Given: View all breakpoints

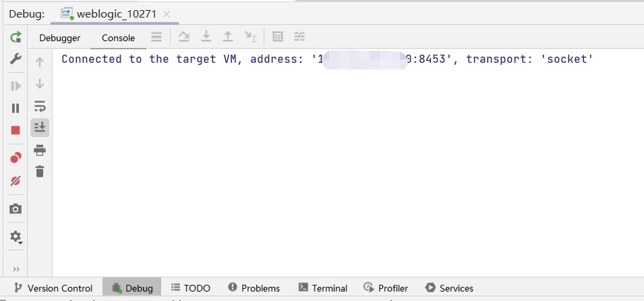Looking at the screenshot, I should 16,157.
